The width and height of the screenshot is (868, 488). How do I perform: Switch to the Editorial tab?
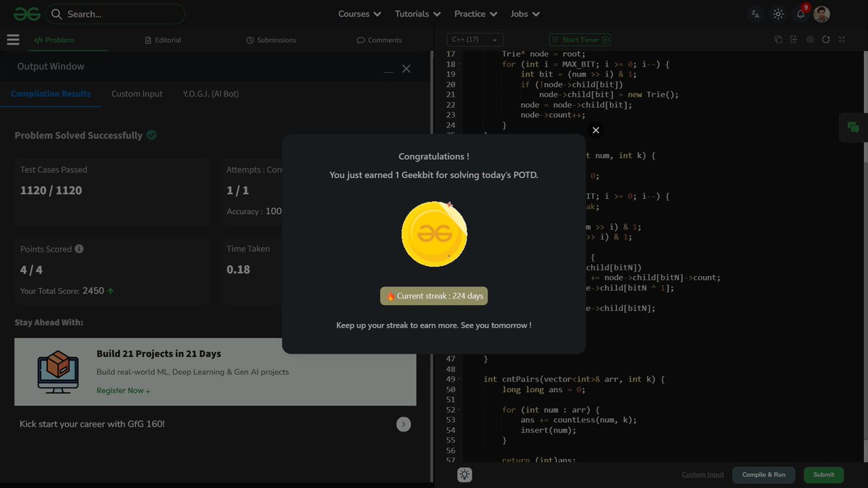tap(169, 40)
